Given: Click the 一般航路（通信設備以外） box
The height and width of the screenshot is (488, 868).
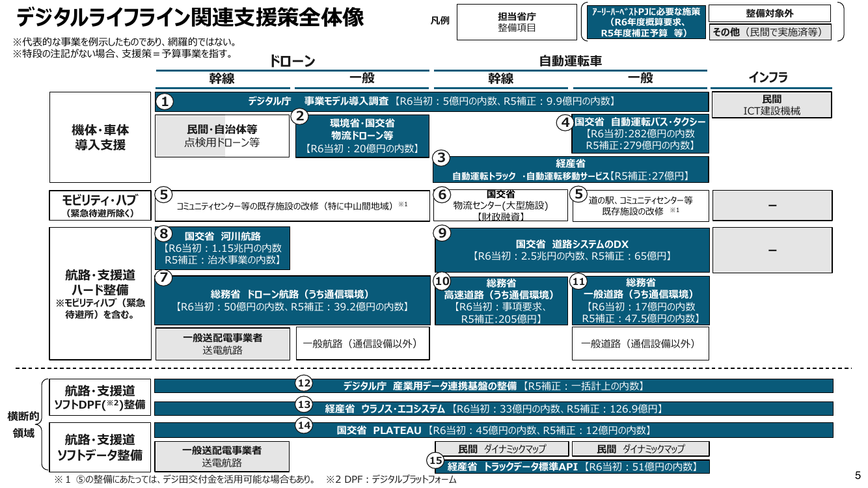Looking at the screenshot, I should pos(362,344).
